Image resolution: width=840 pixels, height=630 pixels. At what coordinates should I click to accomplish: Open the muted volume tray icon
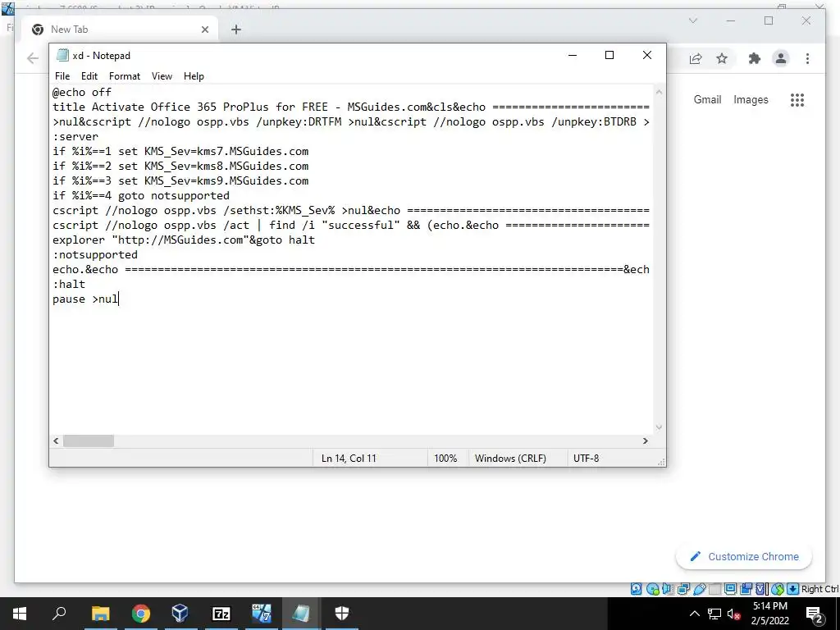[734, 614]
